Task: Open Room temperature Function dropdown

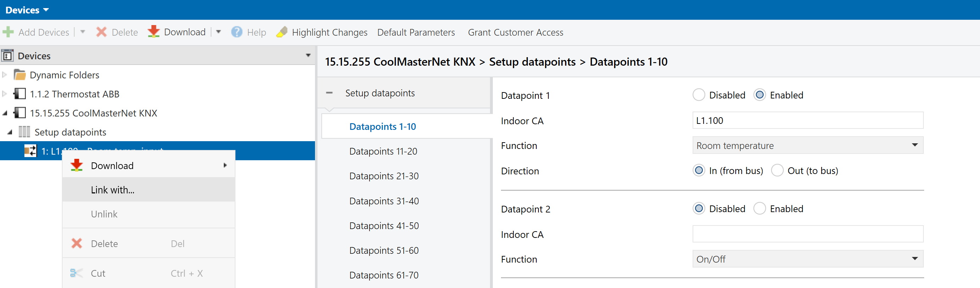Action: [915, 145]
